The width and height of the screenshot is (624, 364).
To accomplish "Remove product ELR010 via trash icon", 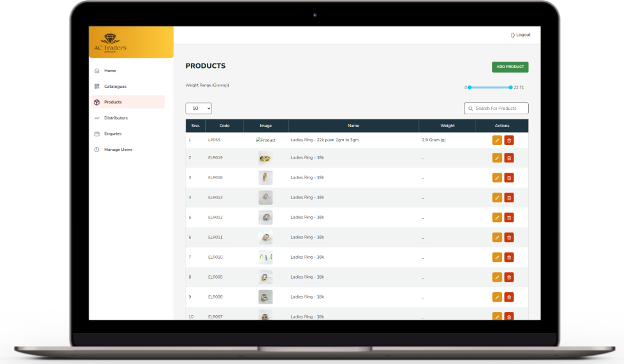I will pyautogui.click(x=509, y=257).
